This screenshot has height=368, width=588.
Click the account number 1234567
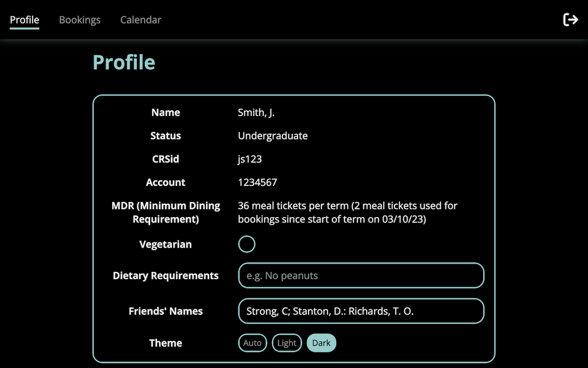point(257,182)
